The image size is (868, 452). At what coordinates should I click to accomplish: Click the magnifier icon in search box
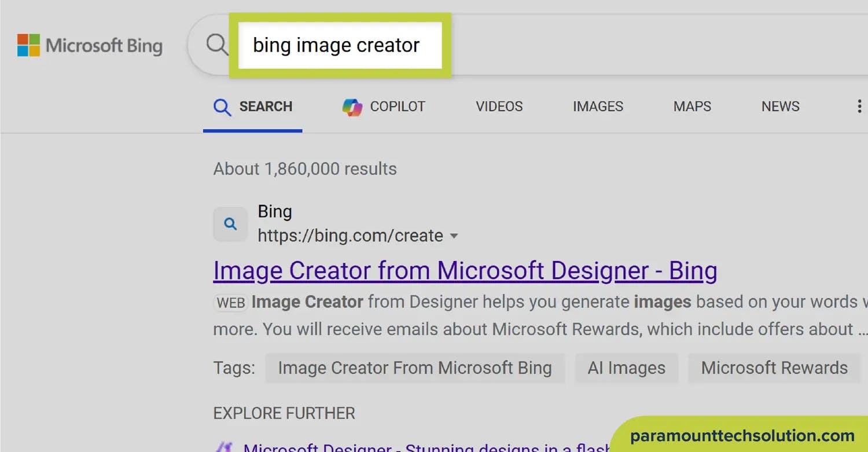tap(218, 44)
